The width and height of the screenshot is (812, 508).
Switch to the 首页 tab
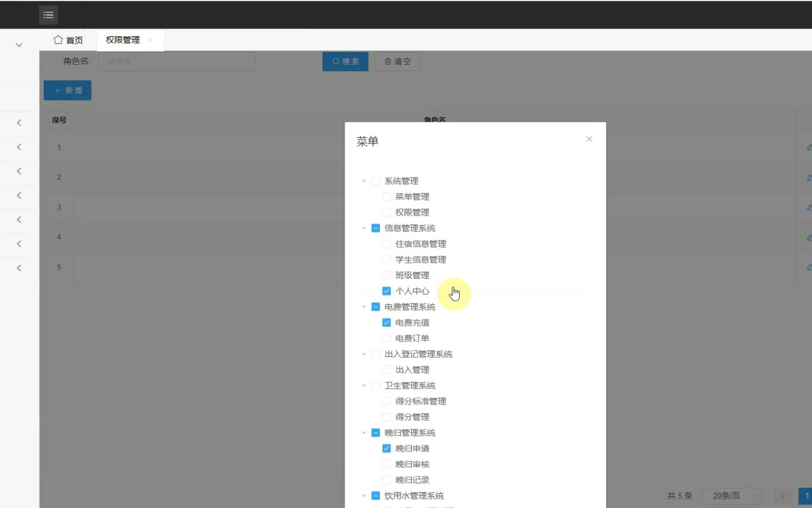click(68, 40)
